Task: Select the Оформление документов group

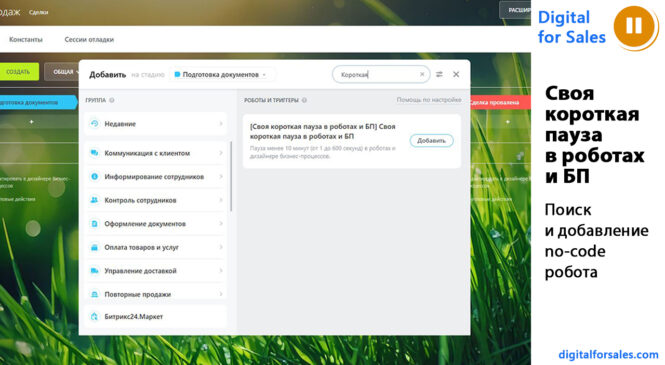Action: point(156,224)
